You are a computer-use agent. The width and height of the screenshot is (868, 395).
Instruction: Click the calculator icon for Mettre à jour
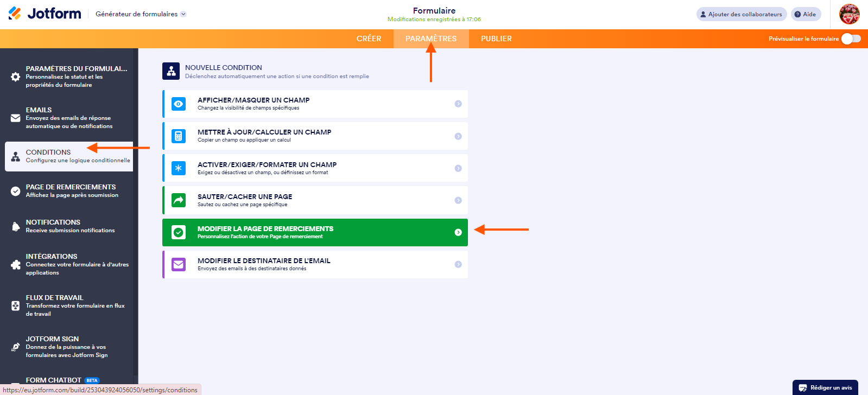click(x=179, y=136)
